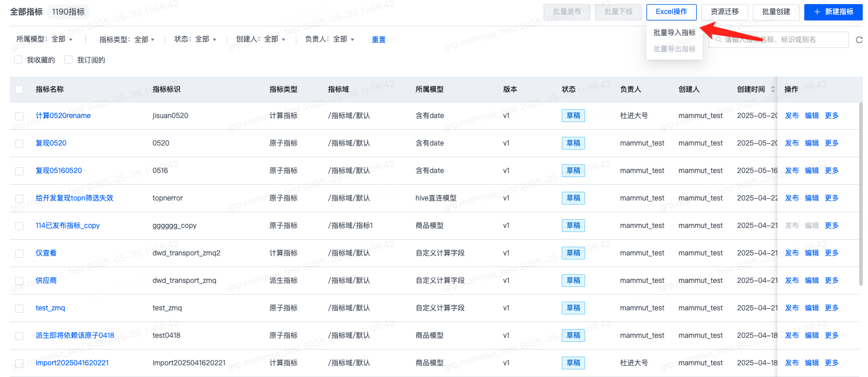Click the 重置 filter reset link
The width and height of the screenshot is (868, 377).
379,40
